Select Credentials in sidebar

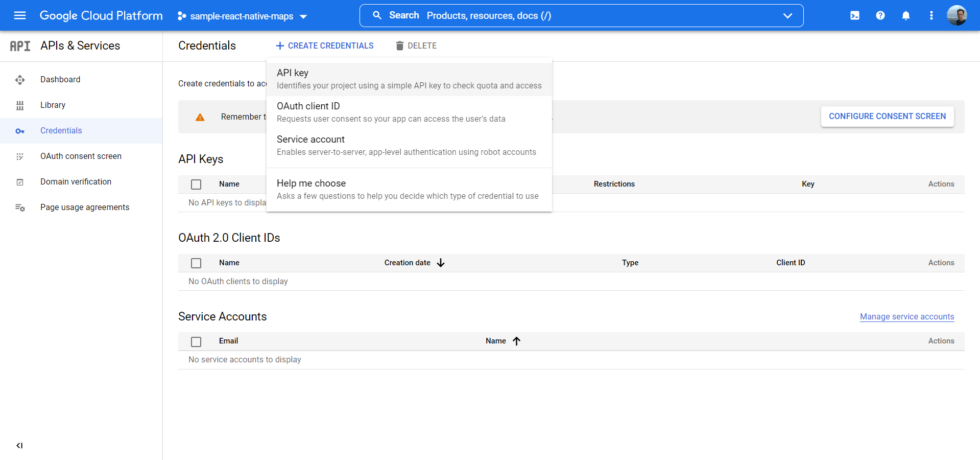click(81, 131)
